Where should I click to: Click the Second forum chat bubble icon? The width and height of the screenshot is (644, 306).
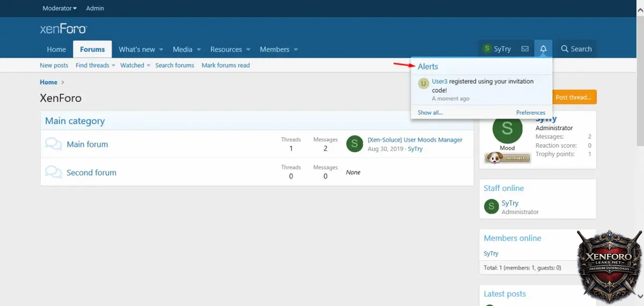pyautogui.click(x=53, y=173)
